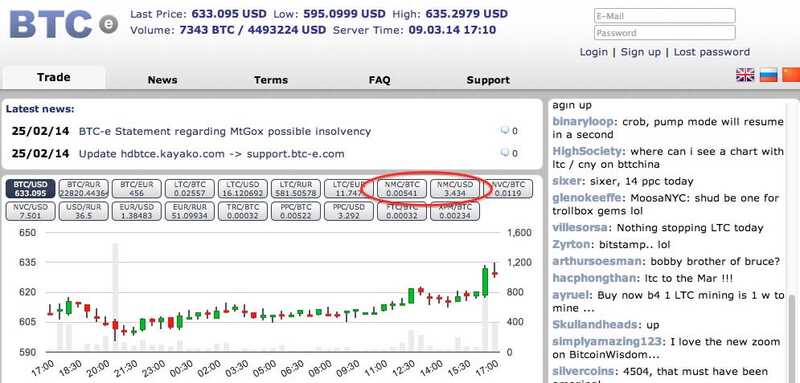Click chat username sixer
The width and height of the screenshot is (800, 383).
567,181
